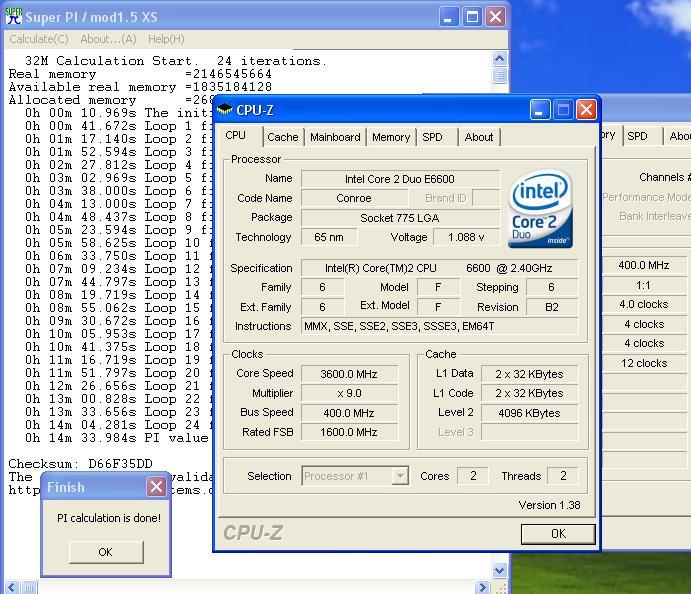This screenshot has height=594, width=691.
Task: Click the Super PI horizontal scroll thumb
Action: (29, 587)
